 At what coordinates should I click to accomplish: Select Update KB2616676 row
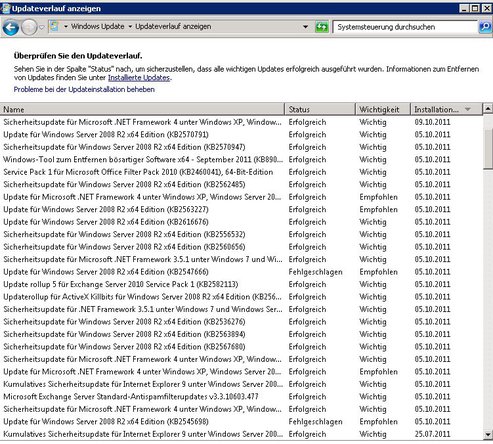click(241, 222)
